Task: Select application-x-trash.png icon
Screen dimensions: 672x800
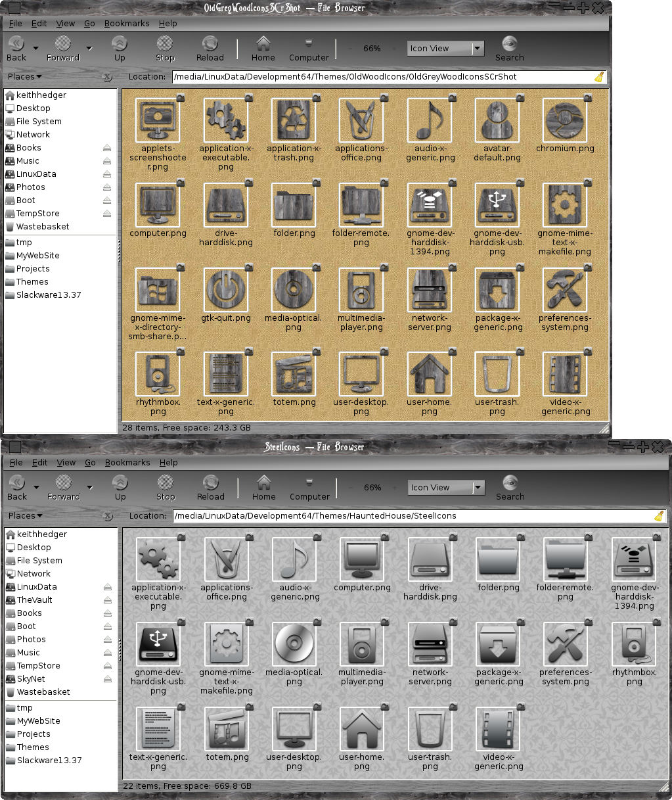Action: click(x=294, y=120)
